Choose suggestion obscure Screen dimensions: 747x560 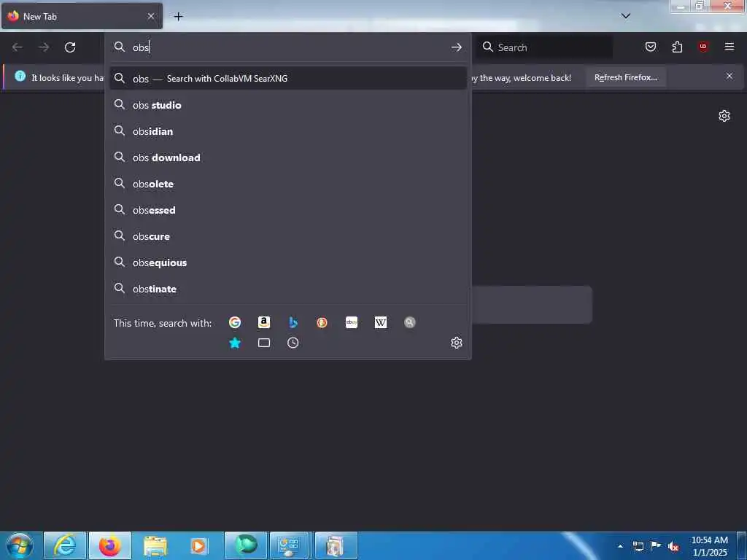[x=287, y=237]
